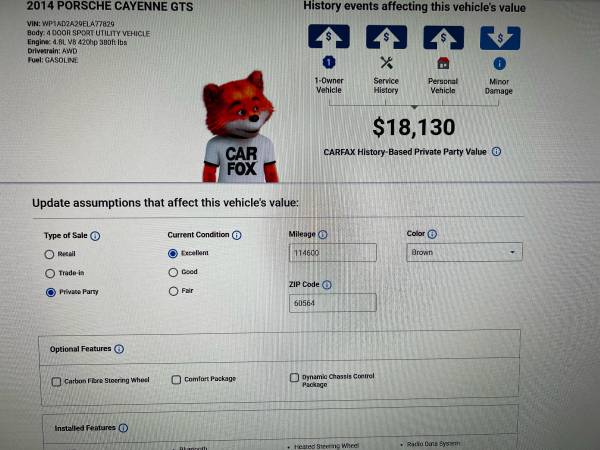This screenshot has height=450, width=600.
Task: Select the Trade-in sale type
Action: tap(50, 273)
